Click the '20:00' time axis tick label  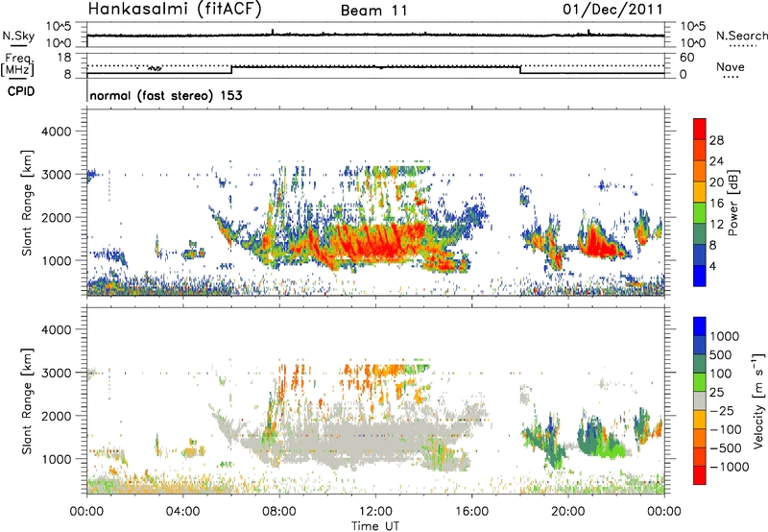(568, 512)
